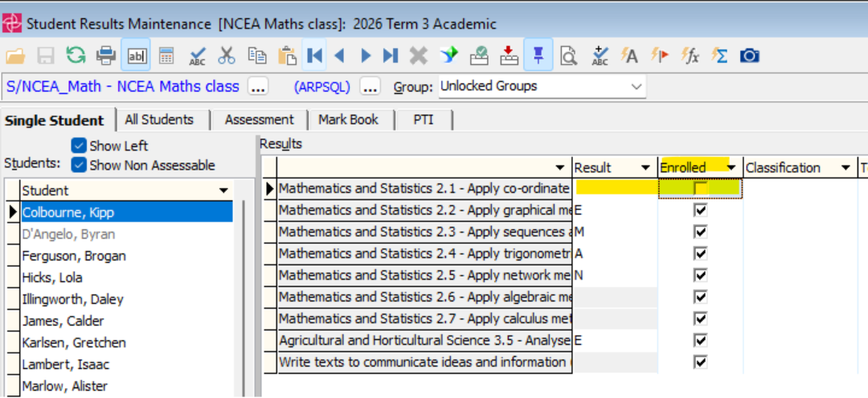Select student Karlsen, Gretchen
868x398 pixels.
[127, 343]
